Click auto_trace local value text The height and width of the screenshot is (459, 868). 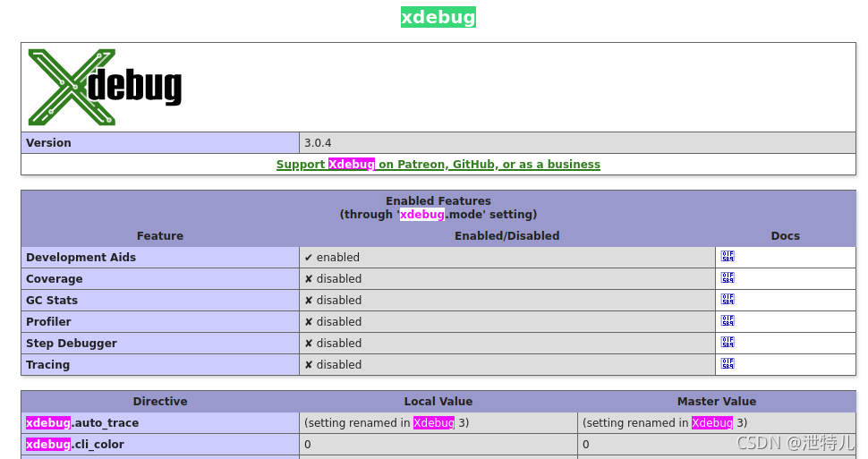tap(387, 423)
